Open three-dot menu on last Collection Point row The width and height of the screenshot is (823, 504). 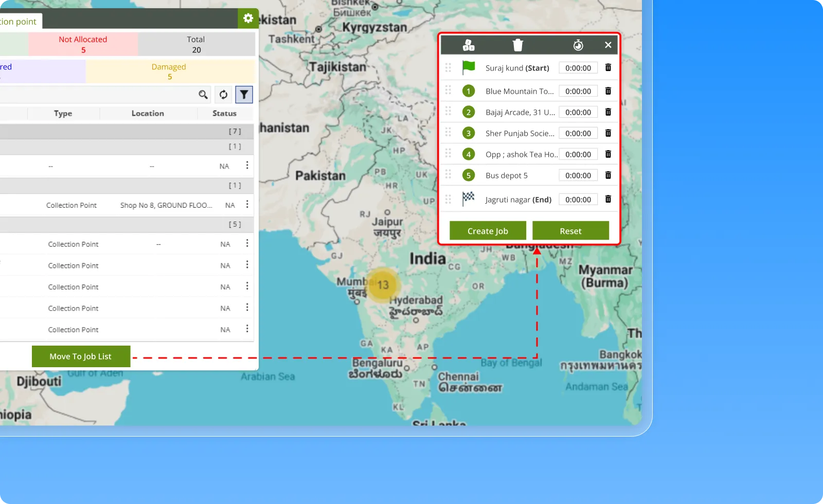coord(247,329)
